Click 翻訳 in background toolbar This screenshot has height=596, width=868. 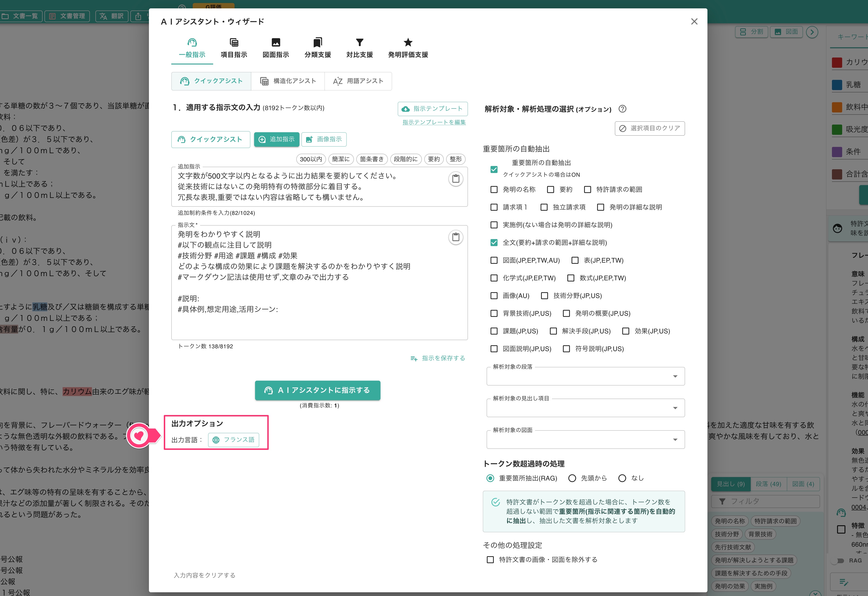[x=112, y=16]
